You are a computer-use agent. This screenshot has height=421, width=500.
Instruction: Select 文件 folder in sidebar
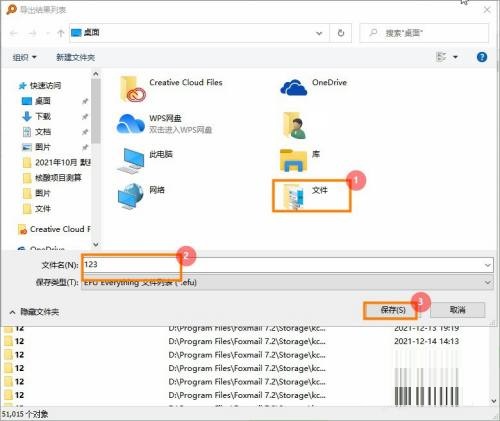tap(37, 209)
